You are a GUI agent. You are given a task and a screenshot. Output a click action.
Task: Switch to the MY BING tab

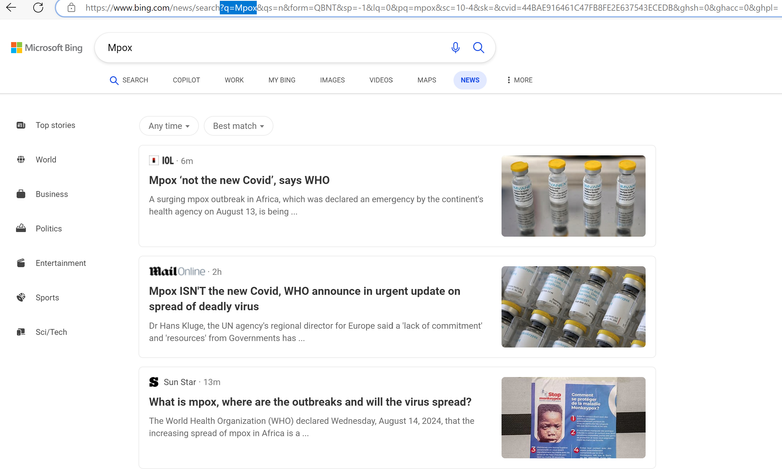[x=282, y=80]
